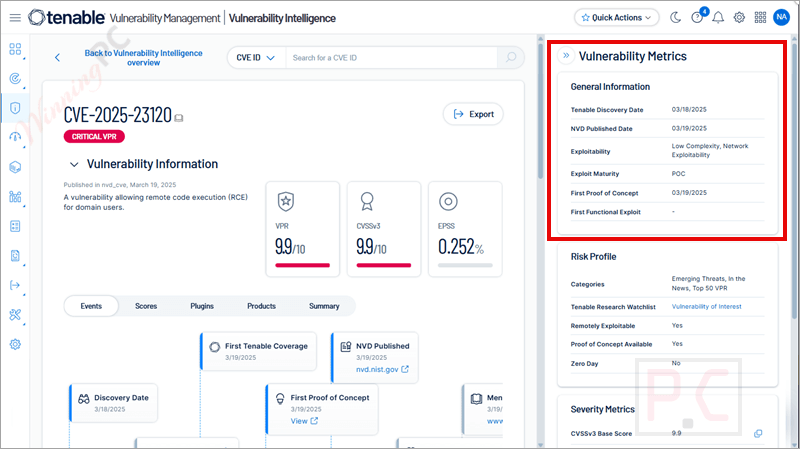Open the notifications bell
The height and width of the screenshot is (449, 800).
[718, 18]
